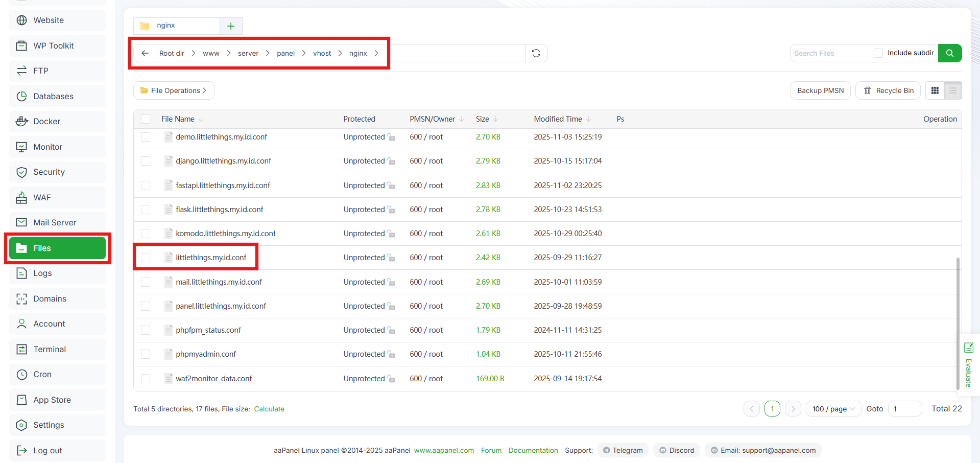
Task: Select the nginx file tab
Action: click(177, 26)
